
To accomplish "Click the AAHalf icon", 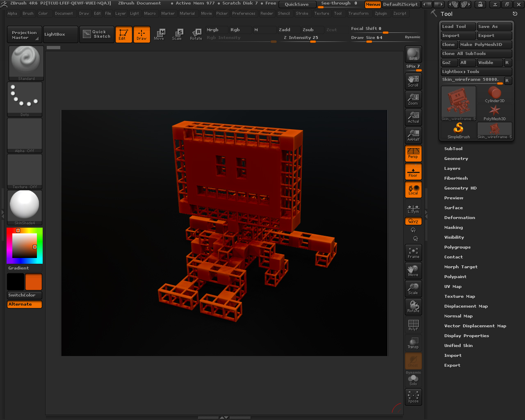I will click(x=413, y=135).
